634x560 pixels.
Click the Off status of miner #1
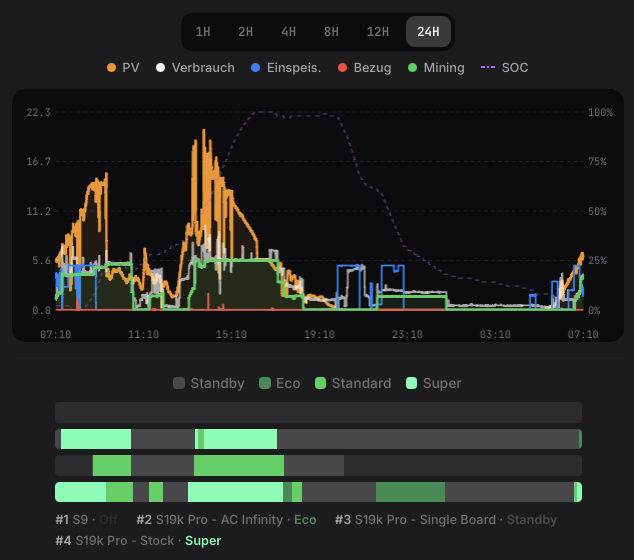click(x=108, y=520)
